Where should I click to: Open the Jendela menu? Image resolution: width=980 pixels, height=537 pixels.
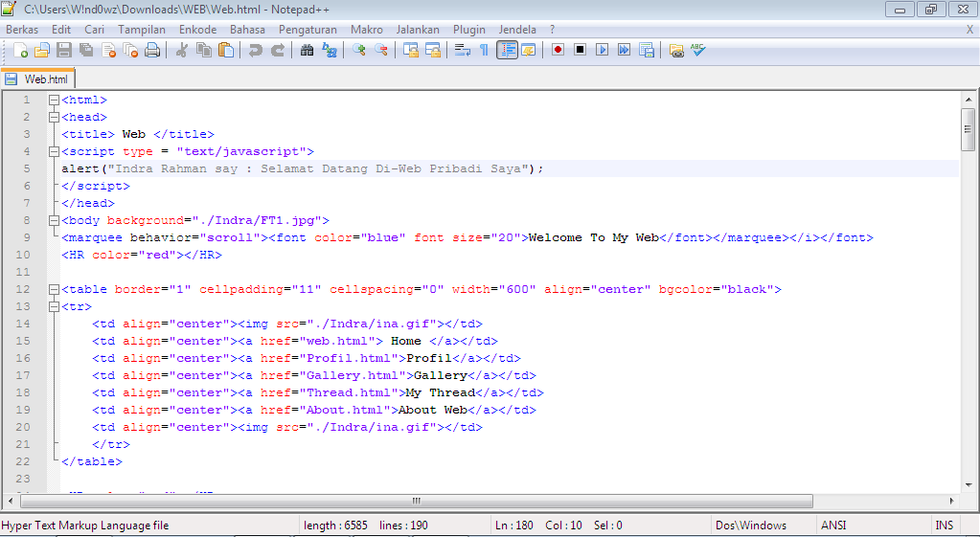point(517,30)
